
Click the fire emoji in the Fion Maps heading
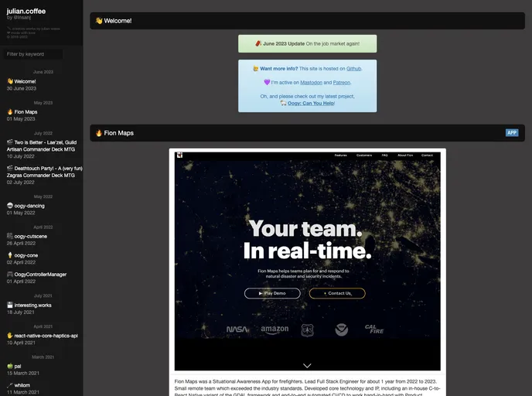pos(99,133)
